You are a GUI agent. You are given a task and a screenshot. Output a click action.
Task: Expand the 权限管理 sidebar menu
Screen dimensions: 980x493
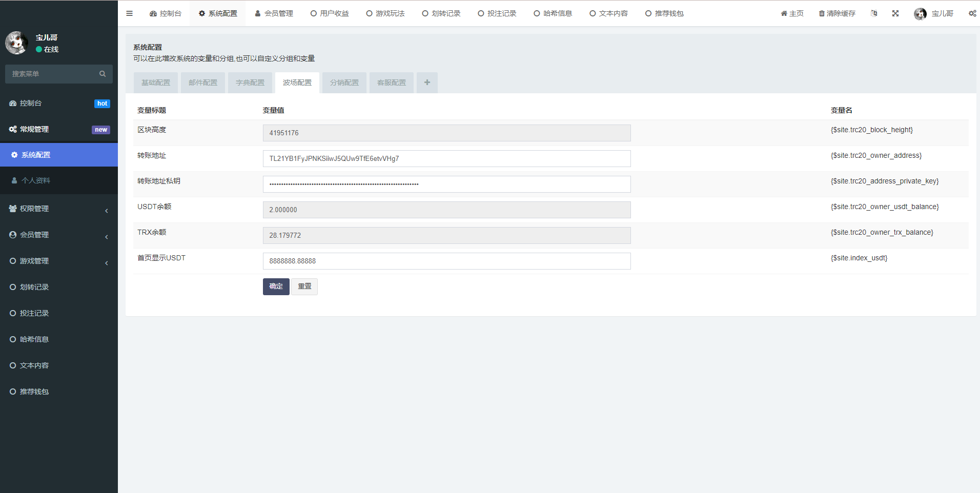coord(58,209)
